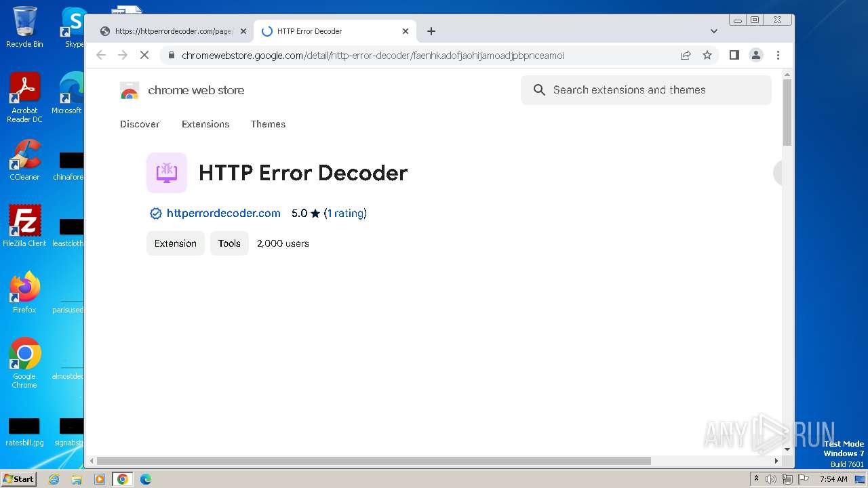The height and width of the screenshot is (488, 868).
Task: Select the HTTP Error Decoder tab
Action: pyautogui.click(x=335, y=31)
